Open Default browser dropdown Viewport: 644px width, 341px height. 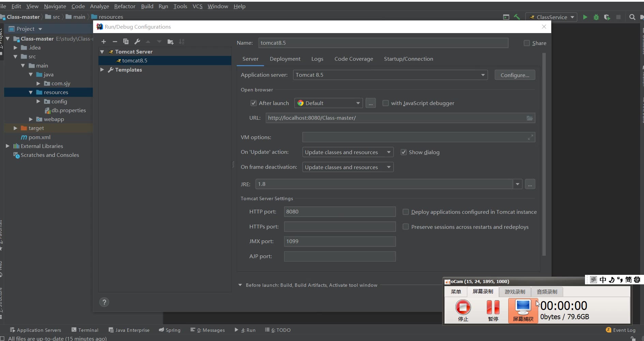click(328, 103)
